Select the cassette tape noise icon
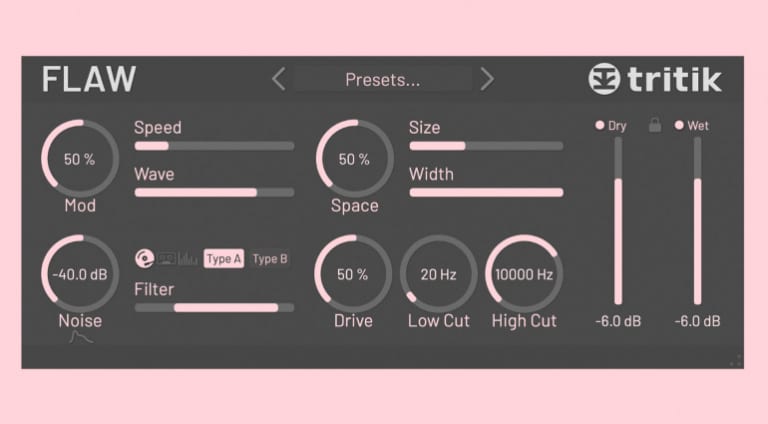This screenshot has height=424, width=768. pos(166,259)
